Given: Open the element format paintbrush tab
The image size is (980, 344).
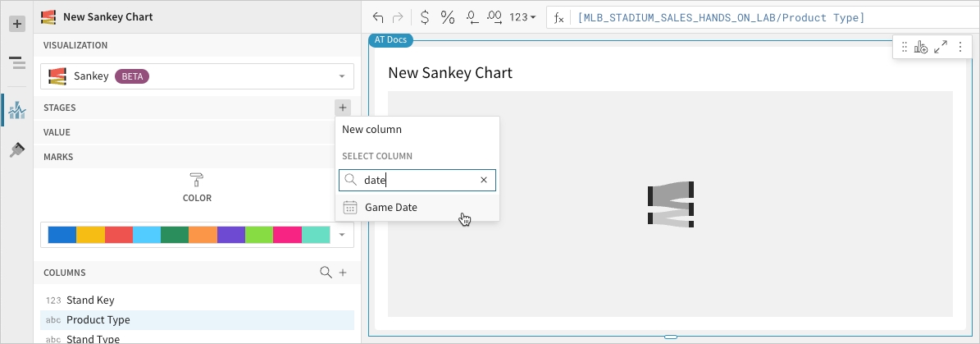Looking at the screenshot, I should pos(16,150).
